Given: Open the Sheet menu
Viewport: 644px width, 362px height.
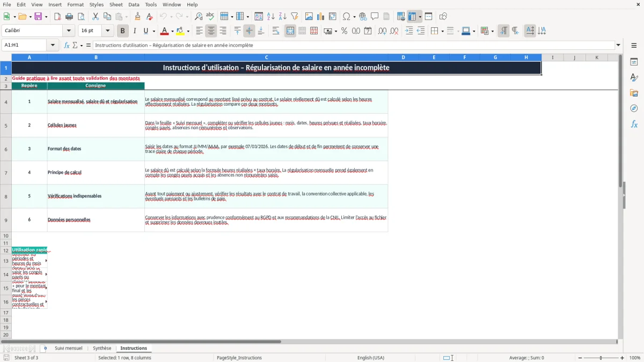Looking at the screenshot, I should click(116, 4).
